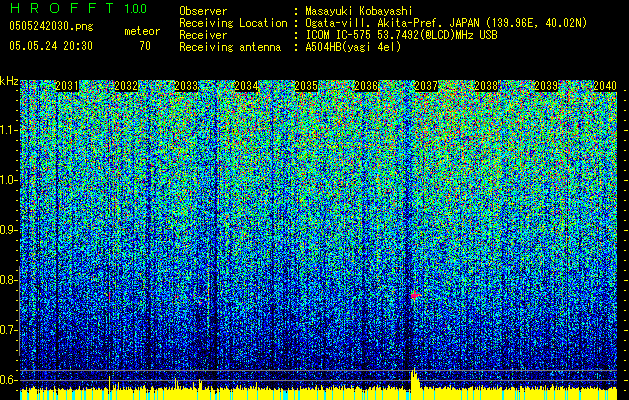Image resolution: width=629 pixels, height=400 pixels.
Task: Click the Ogata-vill. Akita-Pref. JAPAN location text
Action: pyautogui.click(x=446, y=23)
